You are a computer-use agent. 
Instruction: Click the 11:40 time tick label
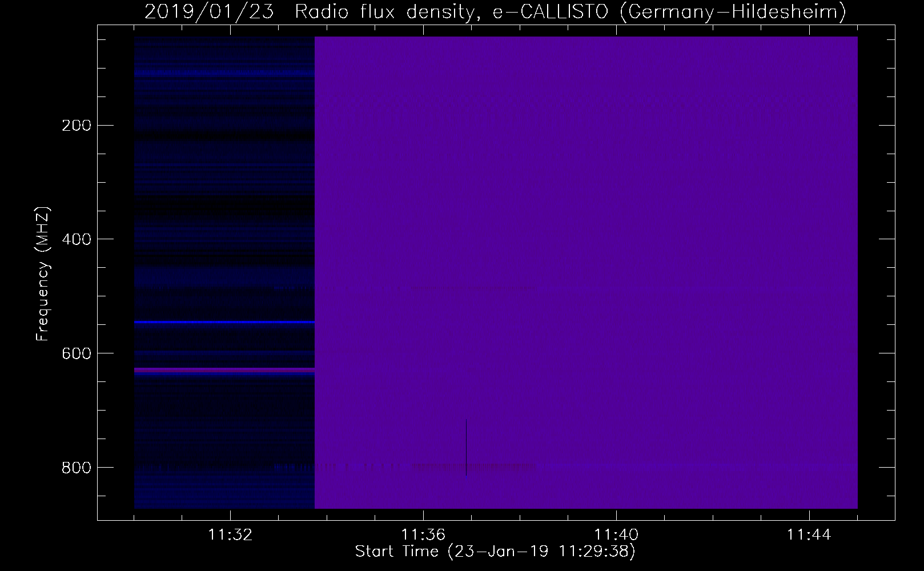(616, 535)
